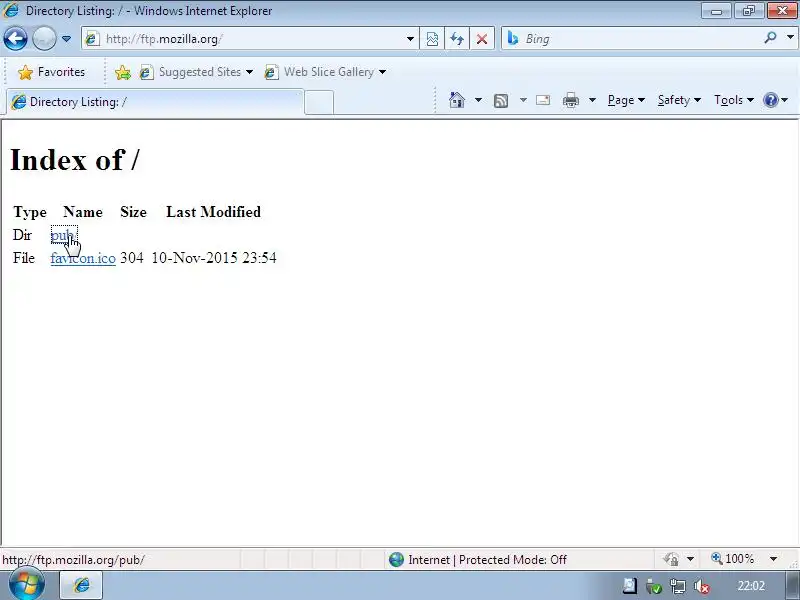Minimize the Internet Explorer window

(717, 10)
